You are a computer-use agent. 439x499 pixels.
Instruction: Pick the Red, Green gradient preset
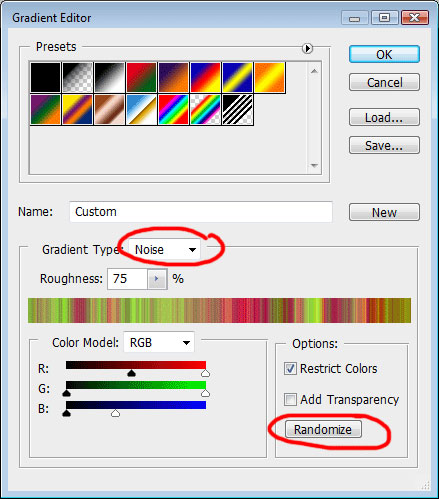141,77
